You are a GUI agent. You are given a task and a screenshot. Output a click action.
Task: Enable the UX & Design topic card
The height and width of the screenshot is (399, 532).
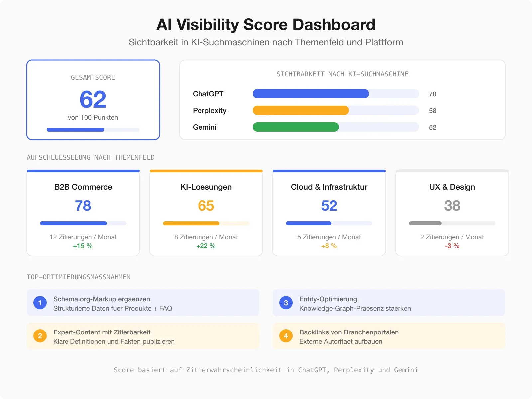click(x=452, y=213)
